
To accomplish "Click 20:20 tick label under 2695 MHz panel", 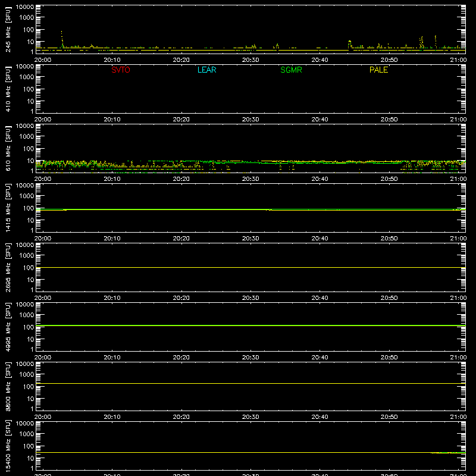I will point(181,298).
